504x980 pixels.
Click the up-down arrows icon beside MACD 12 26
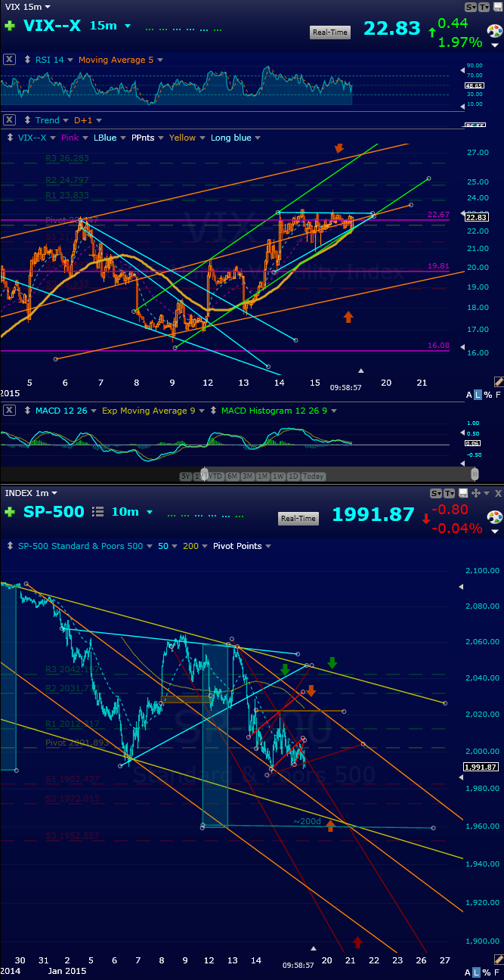29,411
